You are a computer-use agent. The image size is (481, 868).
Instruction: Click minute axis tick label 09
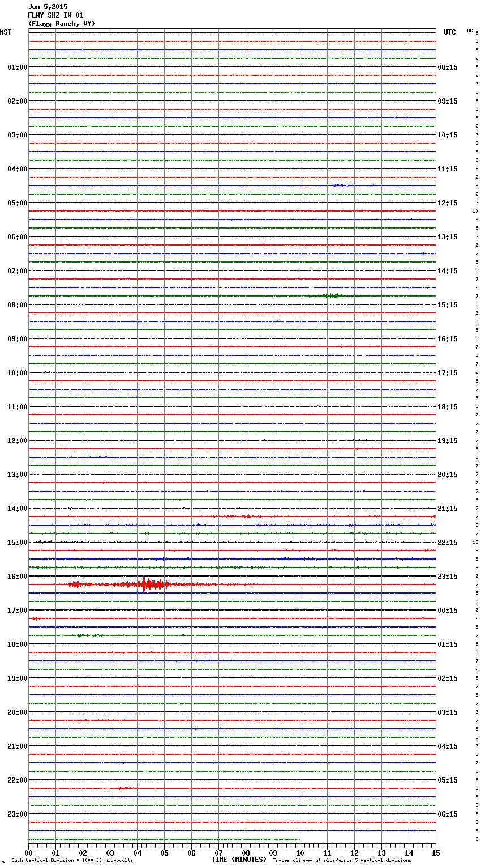point(273,853)
